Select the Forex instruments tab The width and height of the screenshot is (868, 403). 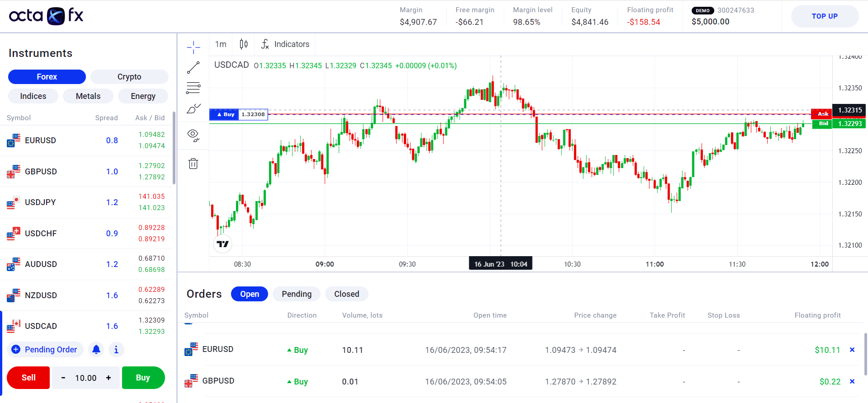(x=47, y=77)
